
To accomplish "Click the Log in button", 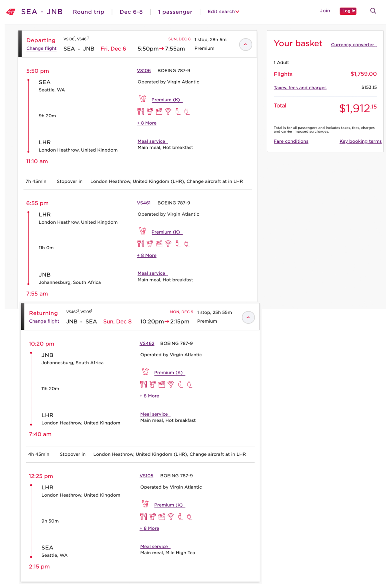I will tap(348, 11).
